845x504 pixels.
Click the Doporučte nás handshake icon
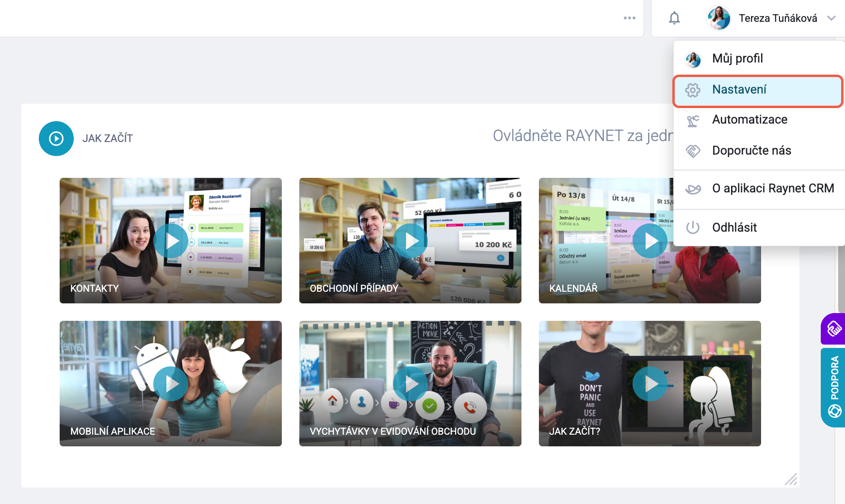(x=693, y=151)
